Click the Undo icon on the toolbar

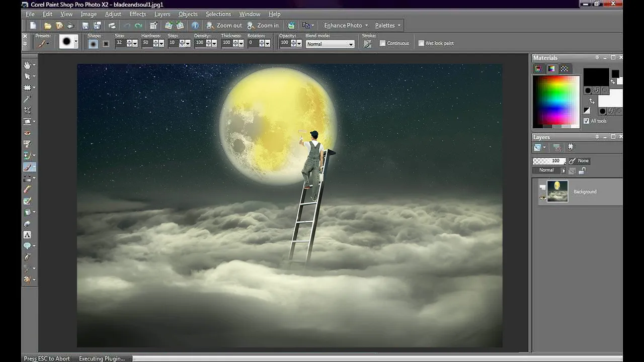(126, 25)
